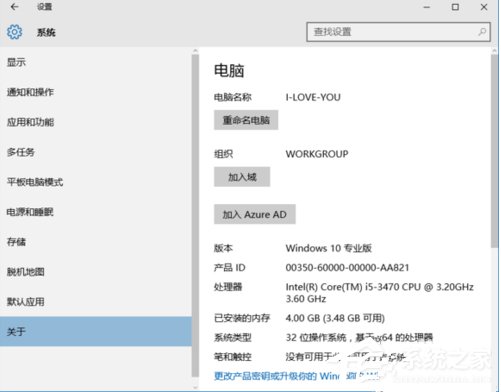The height and width of the screenshot is (392, 501).
Task: Maximize the settings window
Action: (x=455, y=7)
